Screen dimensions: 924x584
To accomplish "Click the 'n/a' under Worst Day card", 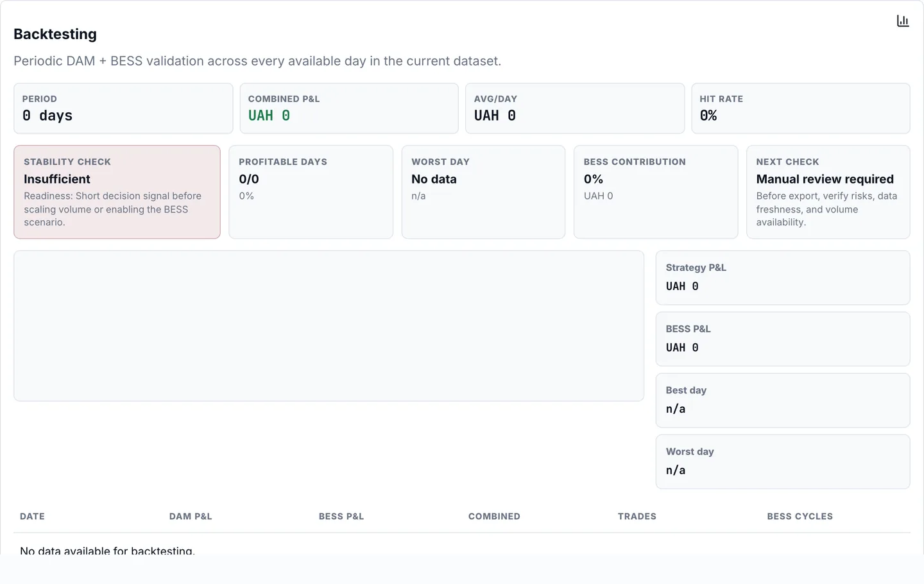I will pyautogui.click(x=418, y=196).
